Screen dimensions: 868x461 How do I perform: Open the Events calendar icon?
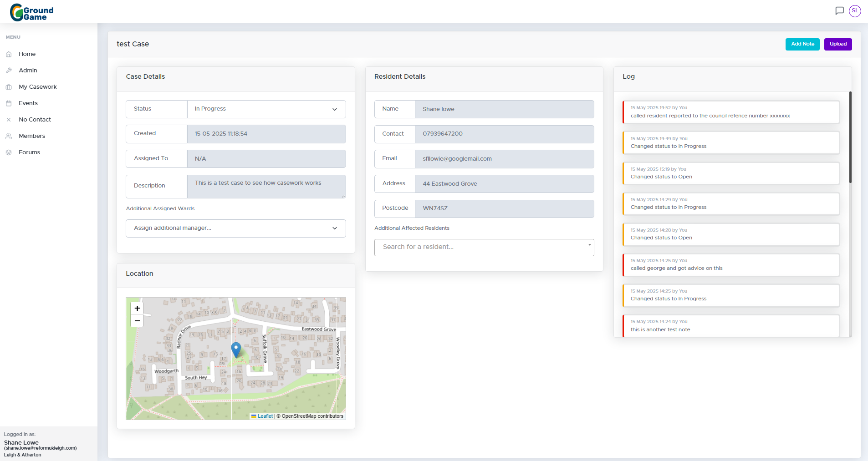pyautogui.click(x=9, y=103)
